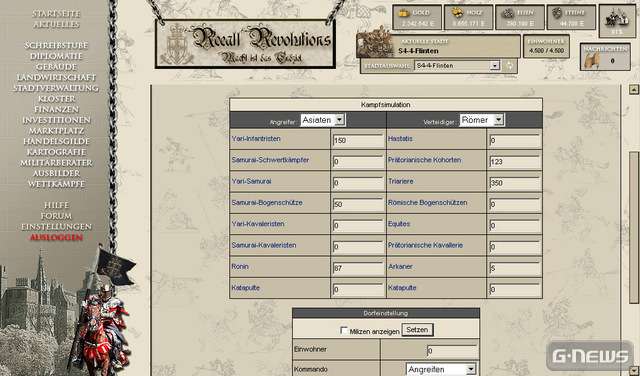Open Gebäude menu item
The width and height of the screenshot is (640, 376).
coord(56,67)
